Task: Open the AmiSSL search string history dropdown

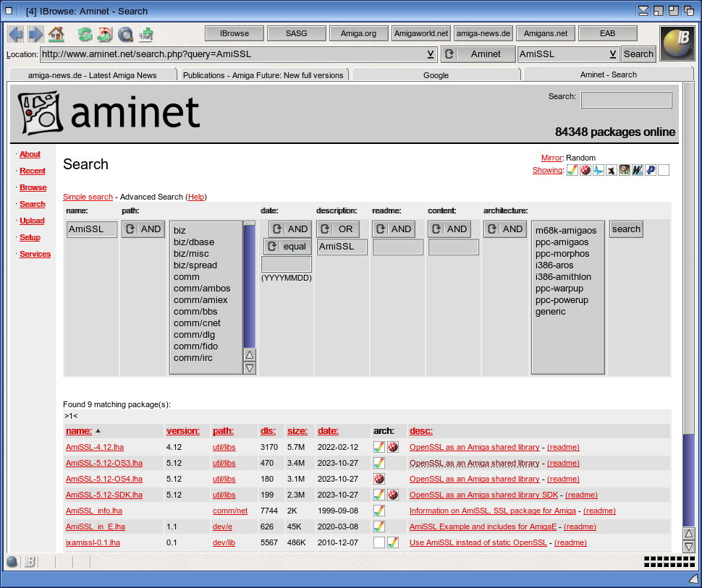Action: coord(613,54)
